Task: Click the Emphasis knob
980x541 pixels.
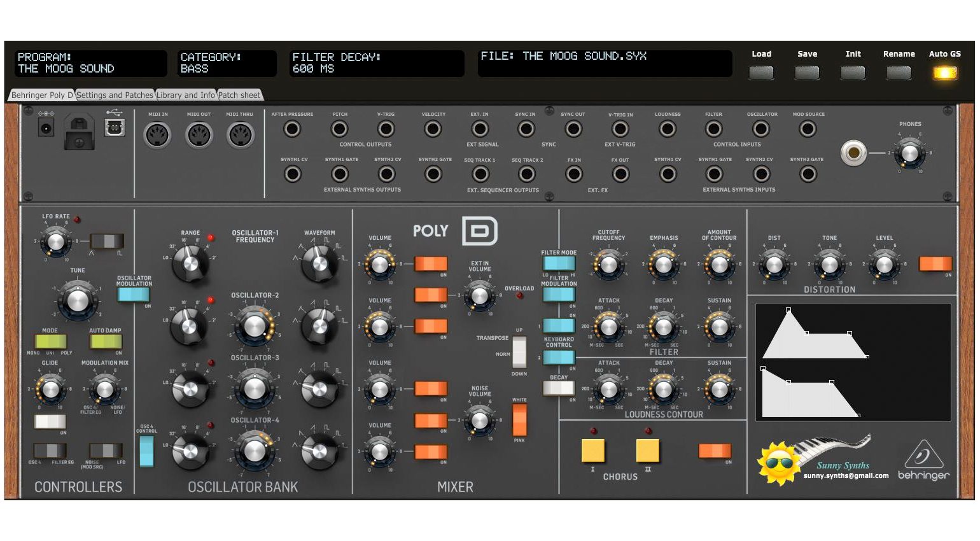Action: (664, 264)
